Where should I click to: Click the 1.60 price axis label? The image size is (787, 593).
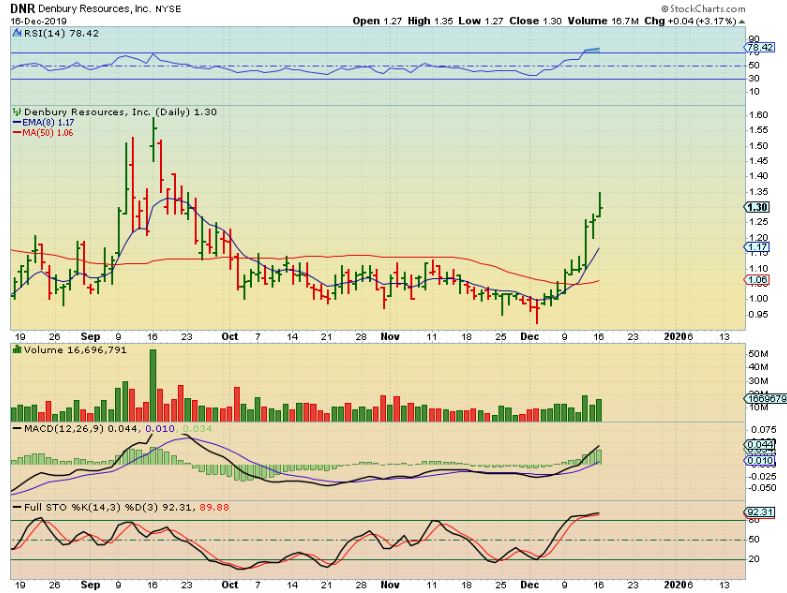tap(757, 115)
